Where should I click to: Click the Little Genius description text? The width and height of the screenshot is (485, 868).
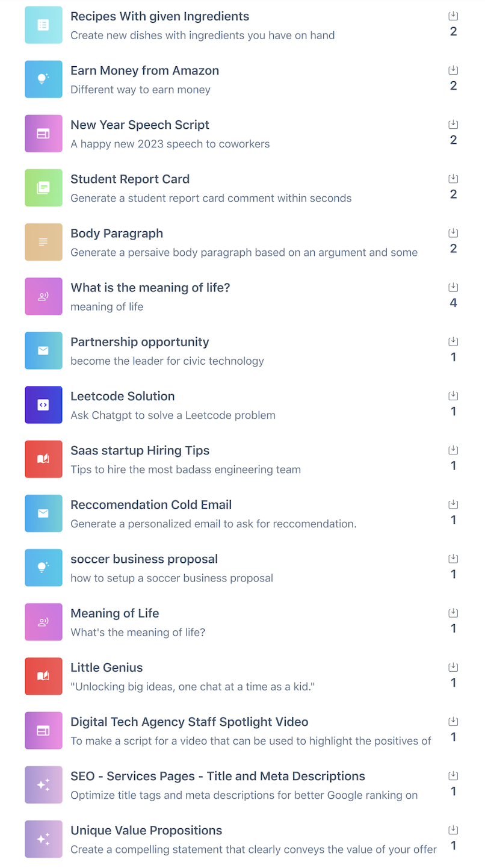(193, 687)
